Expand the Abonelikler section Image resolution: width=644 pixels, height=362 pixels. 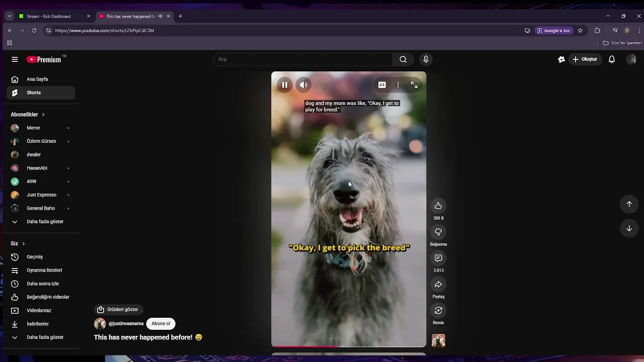pos(28,115)
